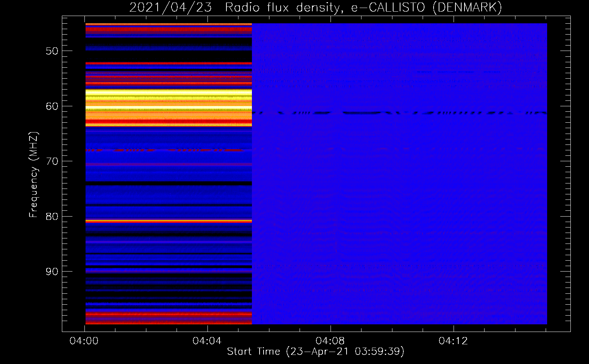Click the 04:08 time tick label

coord(330,341)
